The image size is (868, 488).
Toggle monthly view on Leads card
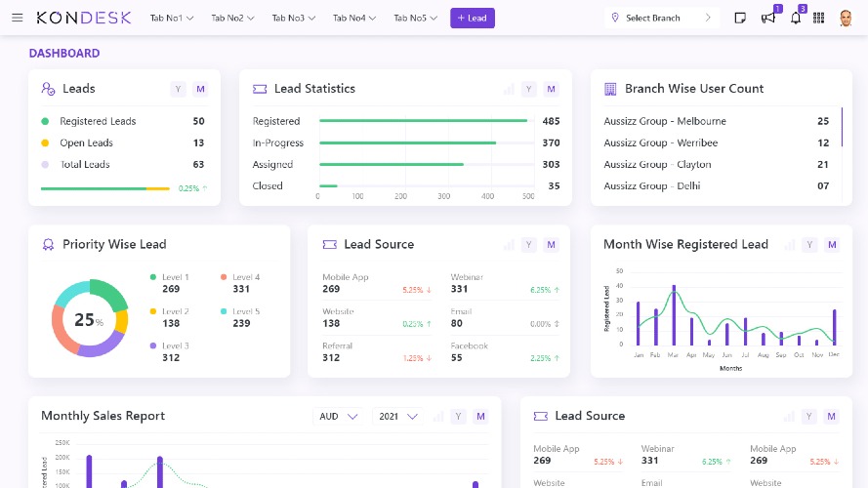[x=200, y=89]
